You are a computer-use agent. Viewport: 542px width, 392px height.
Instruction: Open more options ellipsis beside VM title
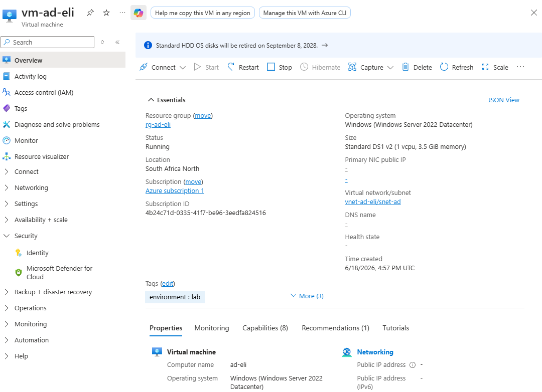click(x=122, y=13)
